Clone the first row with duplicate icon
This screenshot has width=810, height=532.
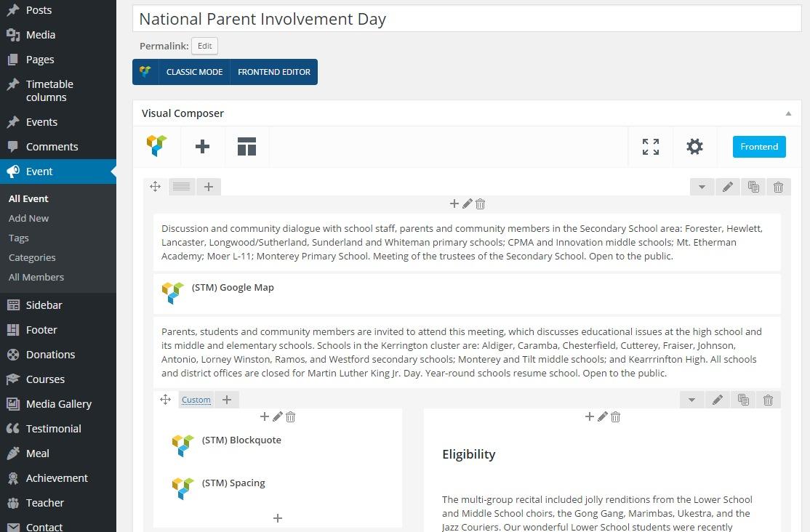pyautogui.click(x=753, y=187)
